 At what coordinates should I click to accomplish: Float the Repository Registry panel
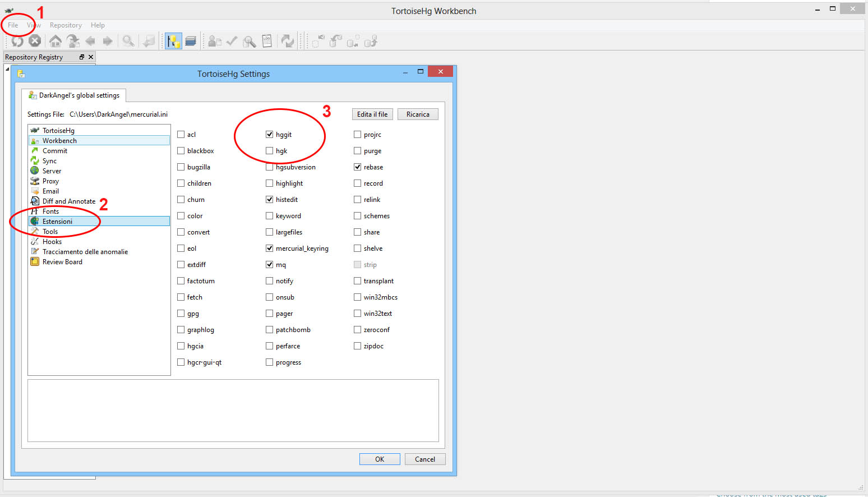[82, 57]
